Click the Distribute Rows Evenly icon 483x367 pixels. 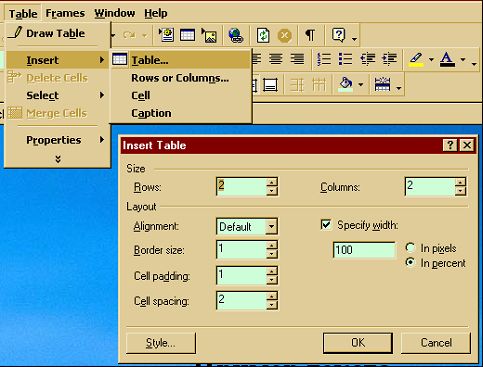pyautogui.click(x=297, y=85)
